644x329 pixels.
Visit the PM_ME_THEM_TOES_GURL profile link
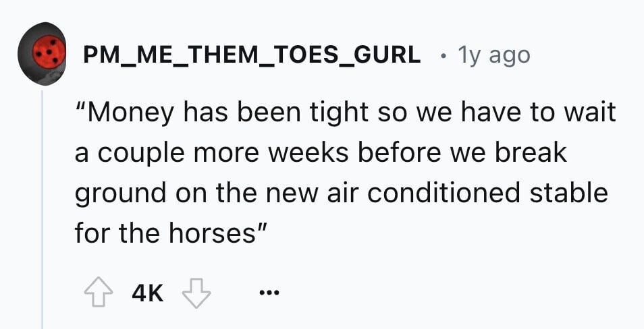[252, 55]
